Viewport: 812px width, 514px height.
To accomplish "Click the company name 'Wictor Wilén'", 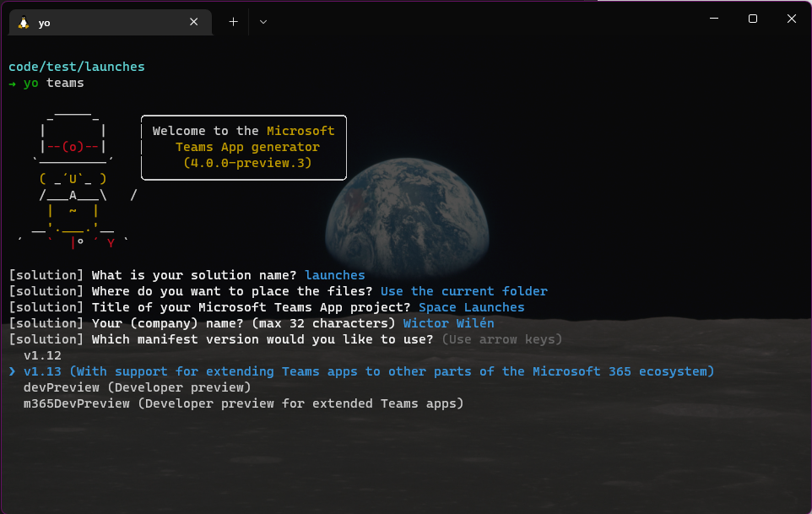I will (448, 323).
